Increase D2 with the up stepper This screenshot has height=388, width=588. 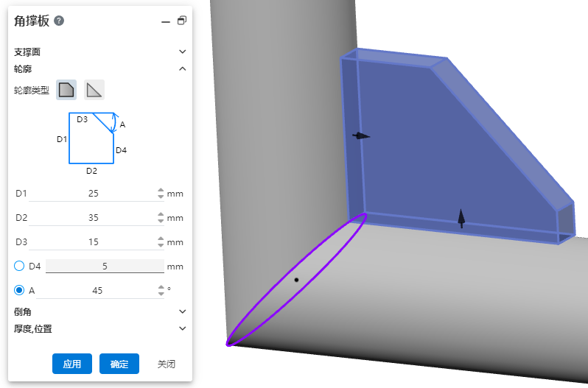161,214
